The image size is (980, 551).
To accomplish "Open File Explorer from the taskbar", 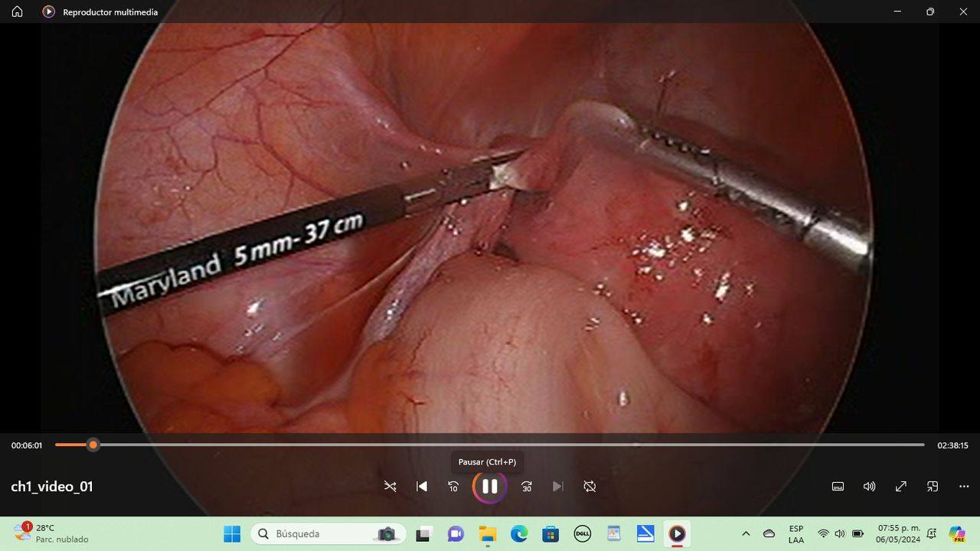I will [487, 533].
